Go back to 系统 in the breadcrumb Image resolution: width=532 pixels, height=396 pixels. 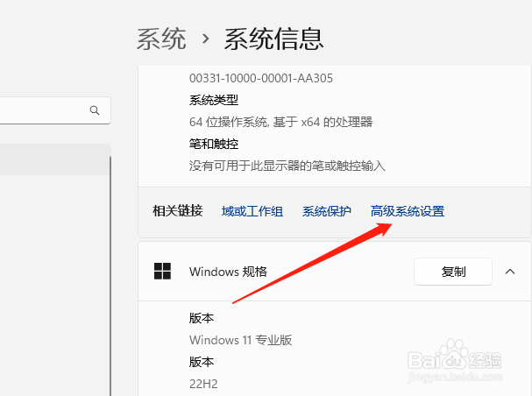pyautogui.click(x=161, y=39)
